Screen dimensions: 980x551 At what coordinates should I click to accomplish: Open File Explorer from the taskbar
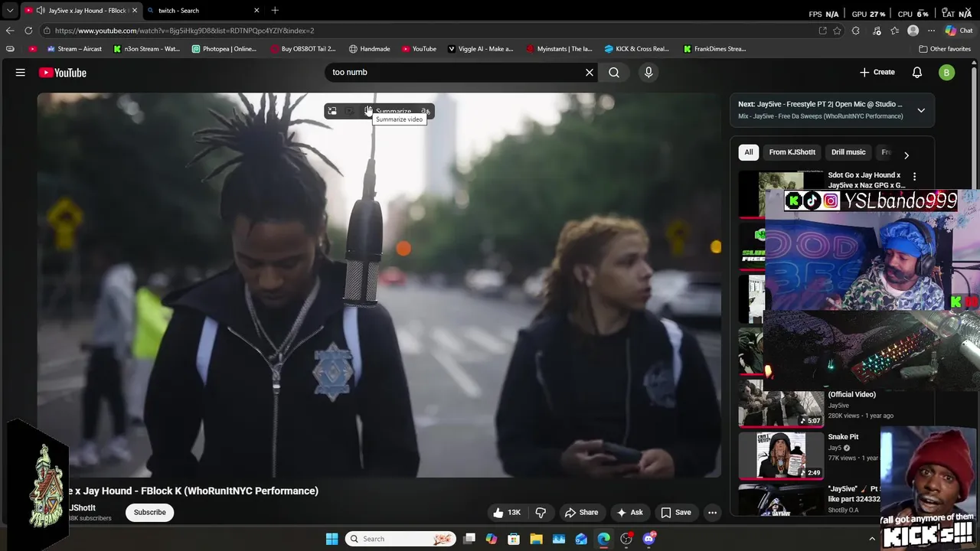point(536,539)
